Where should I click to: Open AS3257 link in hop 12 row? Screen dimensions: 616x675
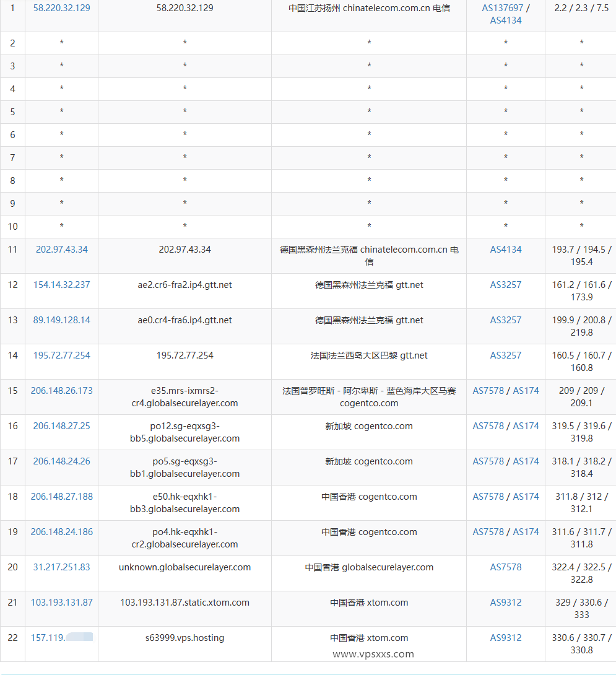(x=506, y=285)
